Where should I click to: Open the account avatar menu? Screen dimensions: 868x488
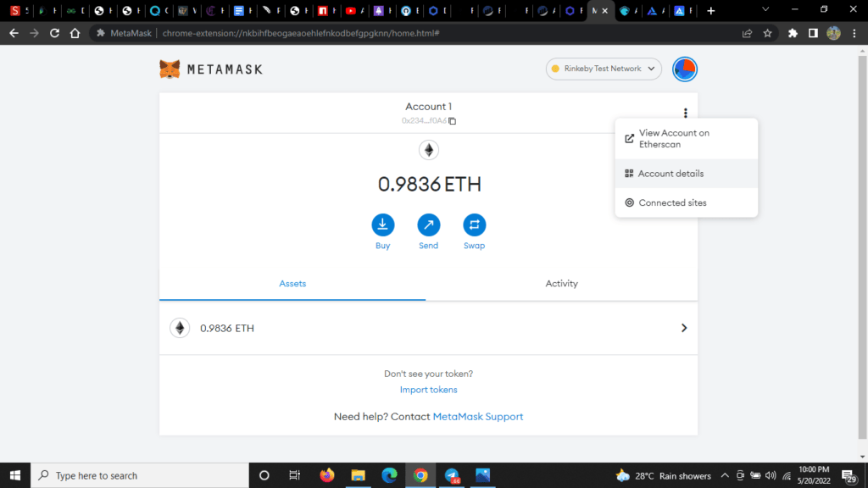click(x=685, y=69)
